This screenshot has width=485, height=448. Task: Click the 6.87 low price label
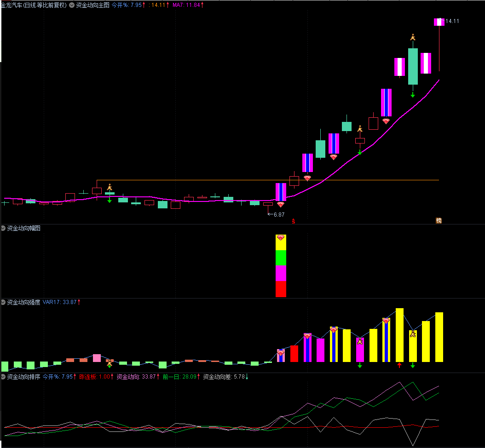pyautogui.click(x=279, y=214)
